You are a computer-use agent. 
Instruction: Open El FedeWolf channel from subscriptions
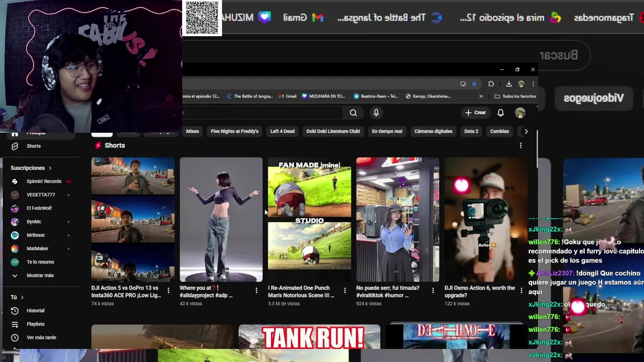coord(39,208)
